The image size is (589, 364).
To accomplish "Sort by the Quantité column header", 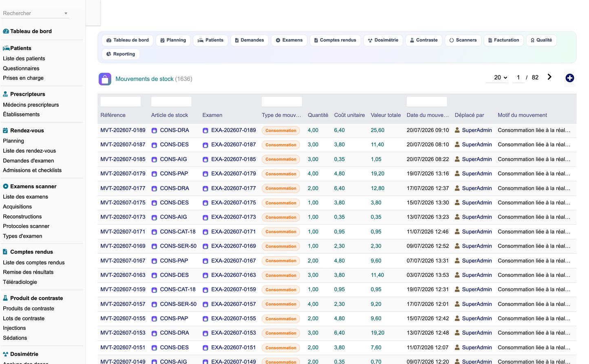I will [318, 115].
